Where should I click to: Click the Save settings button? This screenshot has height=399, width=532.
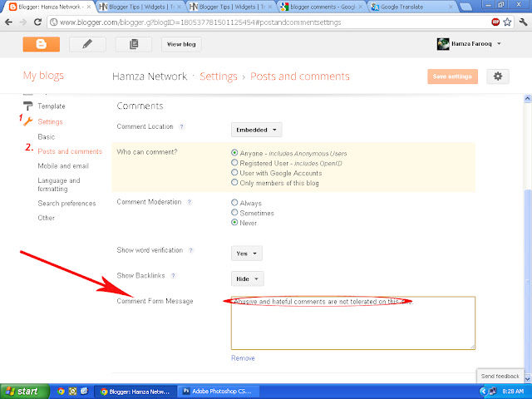point(452,76)
